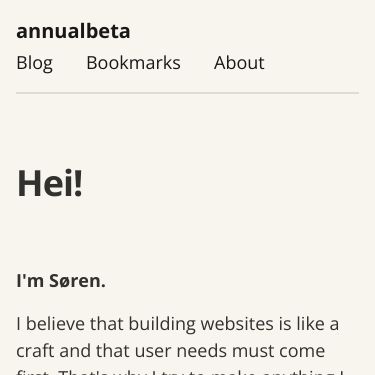
Task: Open the About page link
Action: pyautogui.click(x=239, y=63)
